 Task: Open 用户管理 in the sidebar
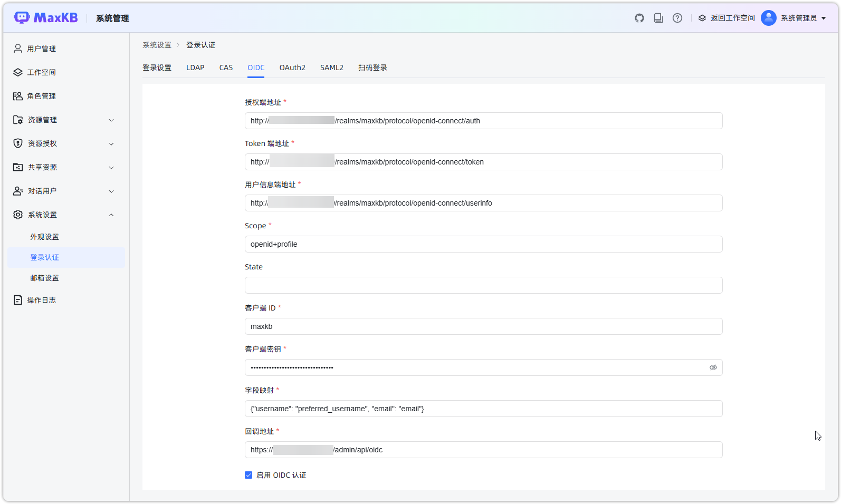(x=42, y=49)
